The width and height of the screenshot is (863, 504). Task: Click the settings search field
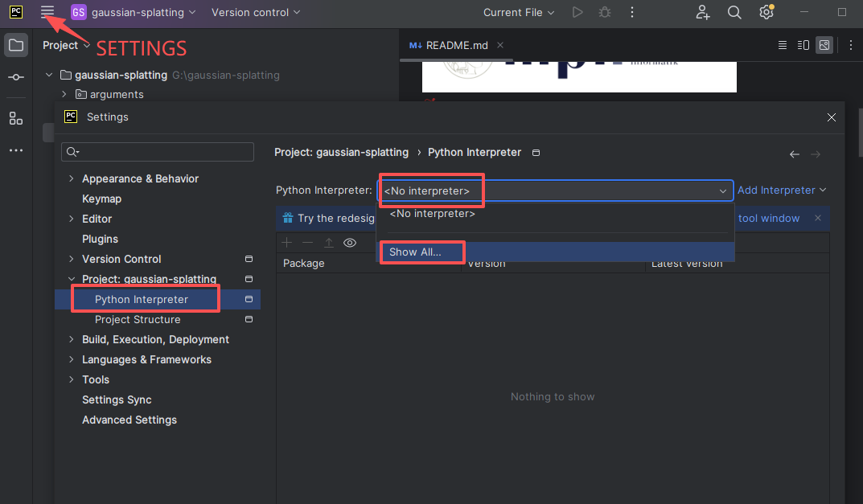point(158,152)
